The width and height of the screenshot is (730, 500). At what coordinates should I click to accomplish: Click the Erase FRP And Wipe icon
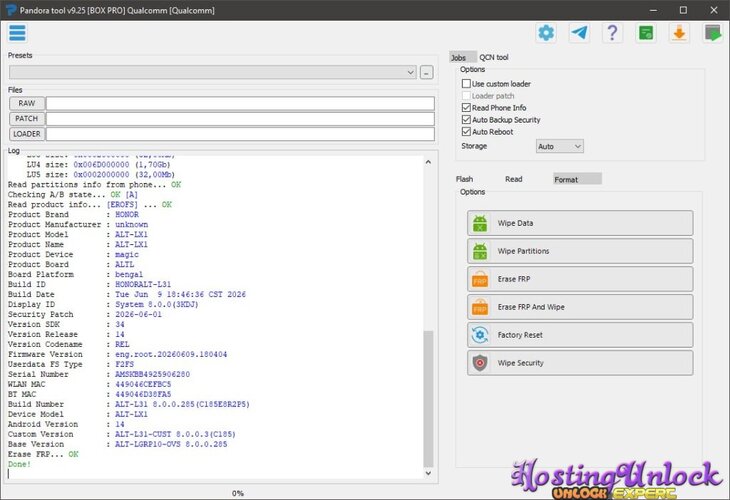pyautogui.click(x=480, y=307)
